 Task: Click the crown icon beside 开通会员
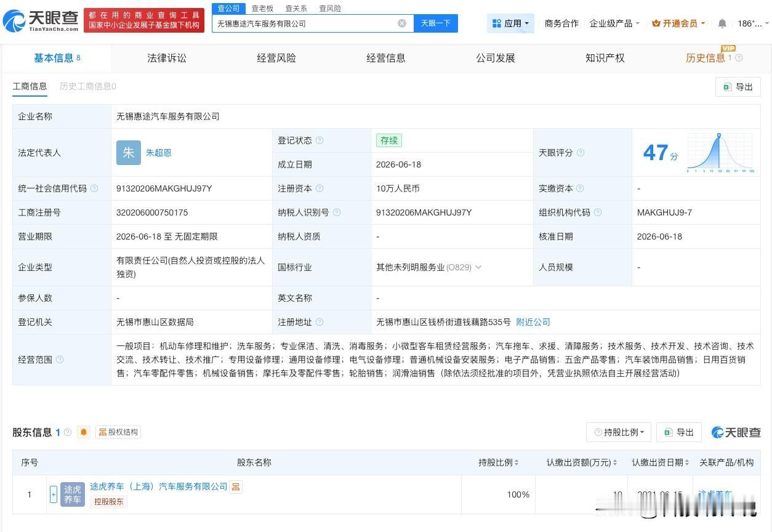656,23
